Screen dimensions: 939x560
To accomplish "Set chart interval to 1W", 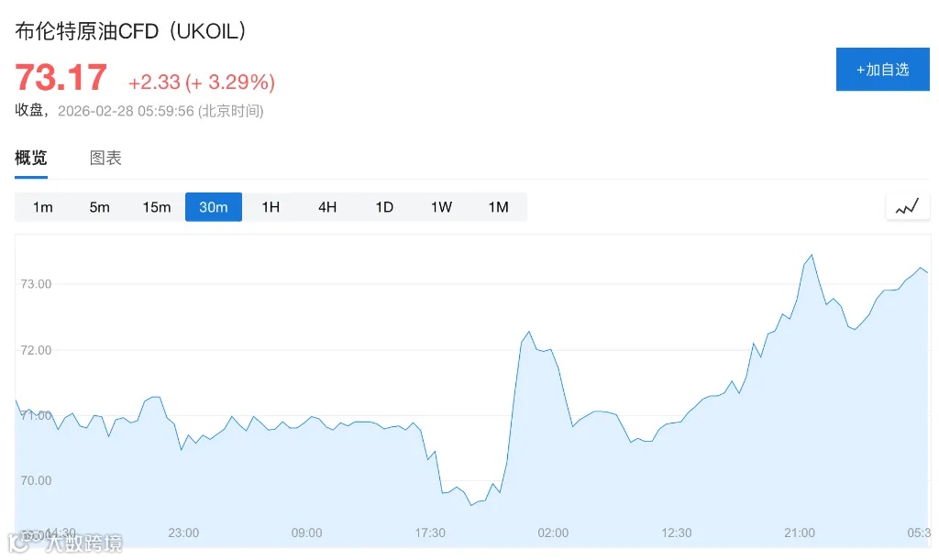I will point(441,207).
